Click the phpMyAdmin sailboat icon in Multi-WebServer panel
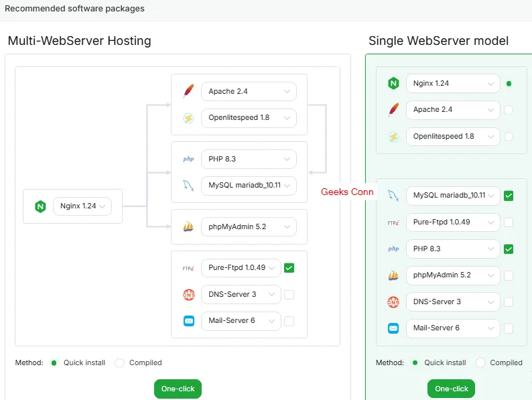This screenshot has height=400, width=532. tap(188, 227)
